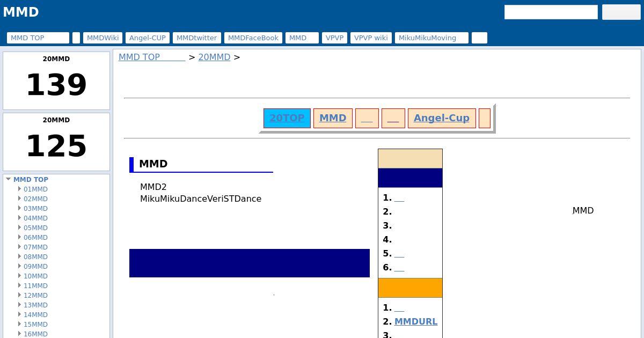This screenshot has width=644, height=338.
Task: Open the 16MMD tree item
Action: click(x=35, y=334)
